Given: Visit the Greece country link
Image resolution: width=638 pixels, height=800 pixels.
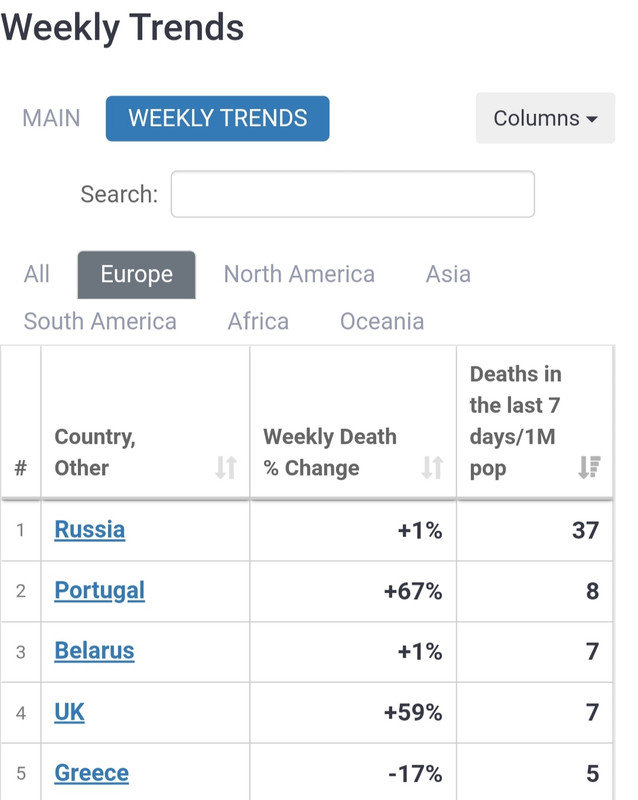Looking at the screenshot, I should point(92,773).
